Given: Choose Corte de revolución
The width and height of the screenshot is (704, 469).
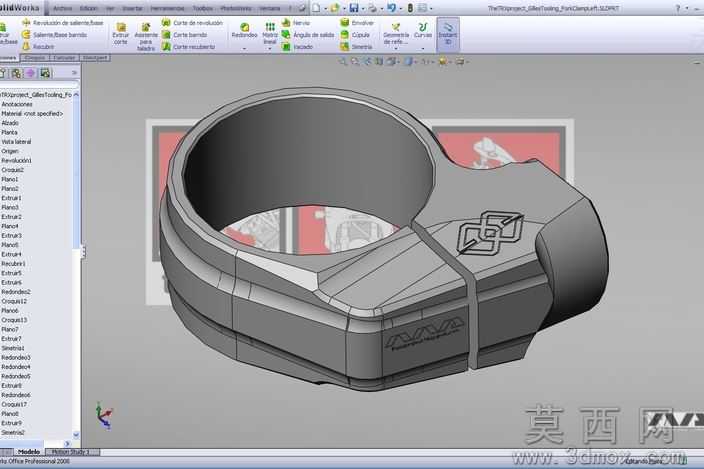Looking at the screenshot, I should coord(192,23).
